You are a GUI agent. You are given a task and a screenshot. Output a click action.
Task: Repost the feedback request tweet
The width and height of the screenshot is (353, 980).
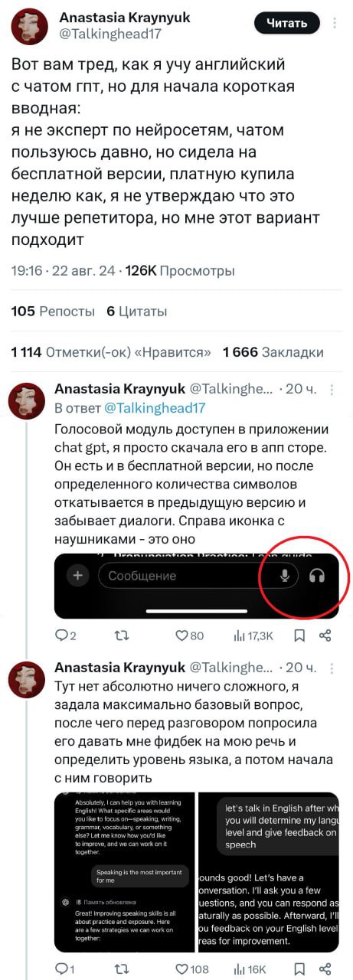click(121, 969)
